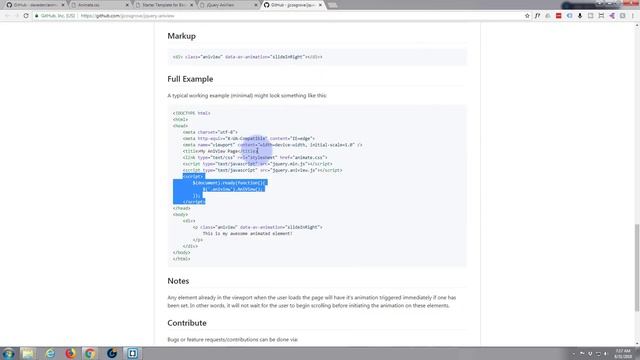Screen dimensions: 640x360
Task: Switch to the first GitHub tab
Action: coord(35,5)
